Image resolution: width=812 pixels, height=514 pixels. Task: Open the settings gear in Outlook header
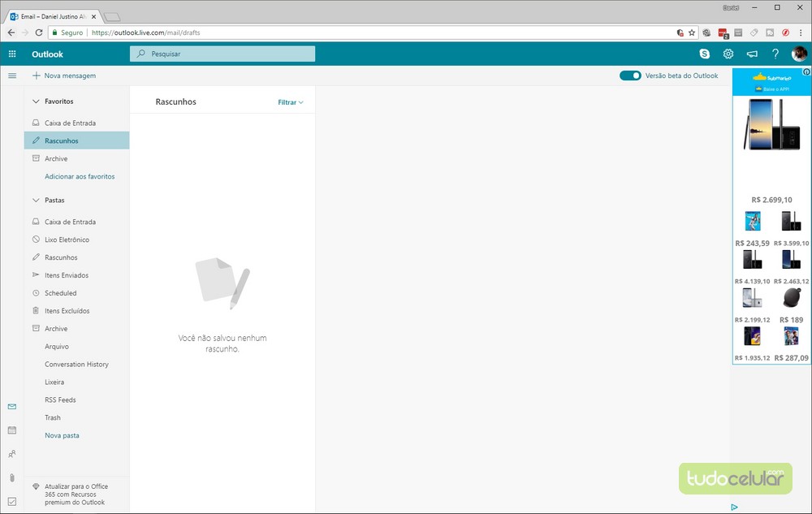728,54
